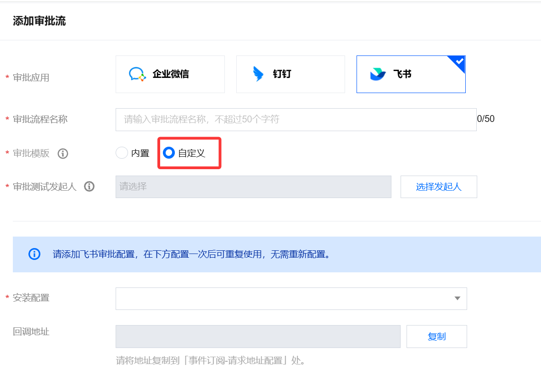Click the 企业微信 logo icon

click(x=137, y=74)
